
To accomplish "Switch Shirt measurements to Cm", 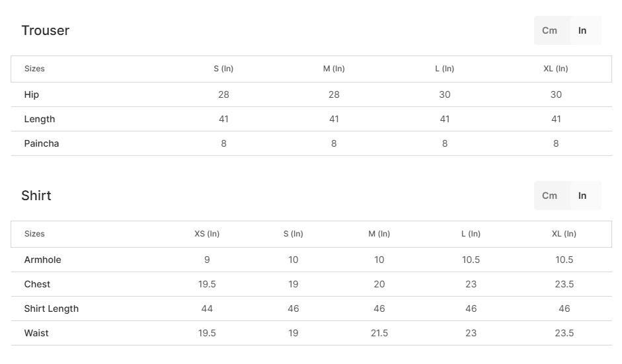I will 549,196.
